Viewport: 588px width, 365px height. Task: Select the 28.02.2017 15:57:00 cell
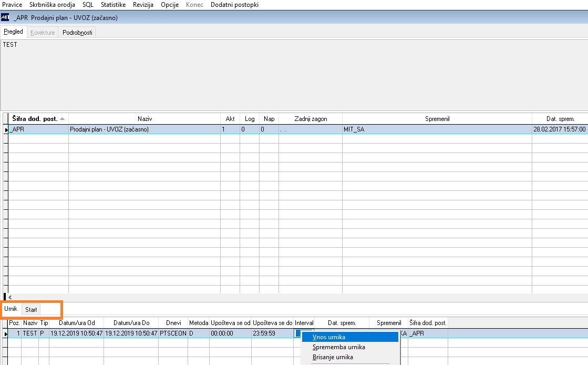(x=560, y=129)
